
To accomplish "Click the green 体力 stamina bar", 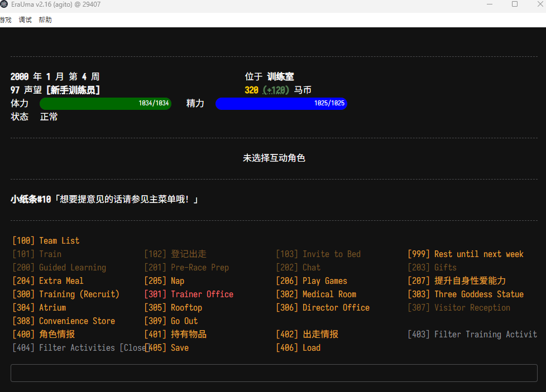I will 106,104.
